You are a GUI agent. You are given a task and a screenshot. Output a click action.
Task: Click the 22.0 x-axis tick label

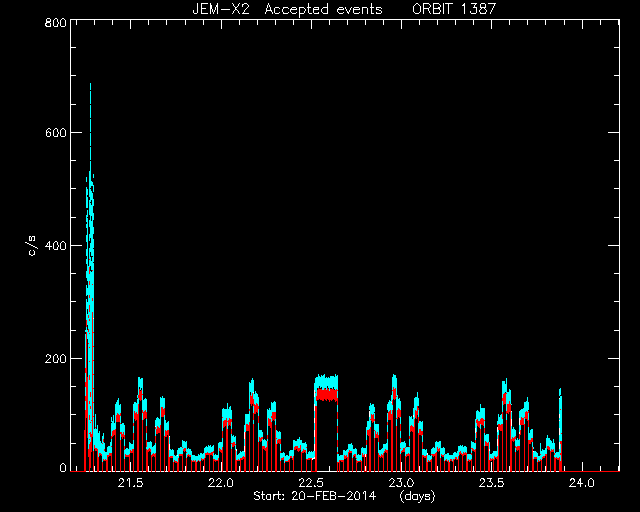click(221, 483)
